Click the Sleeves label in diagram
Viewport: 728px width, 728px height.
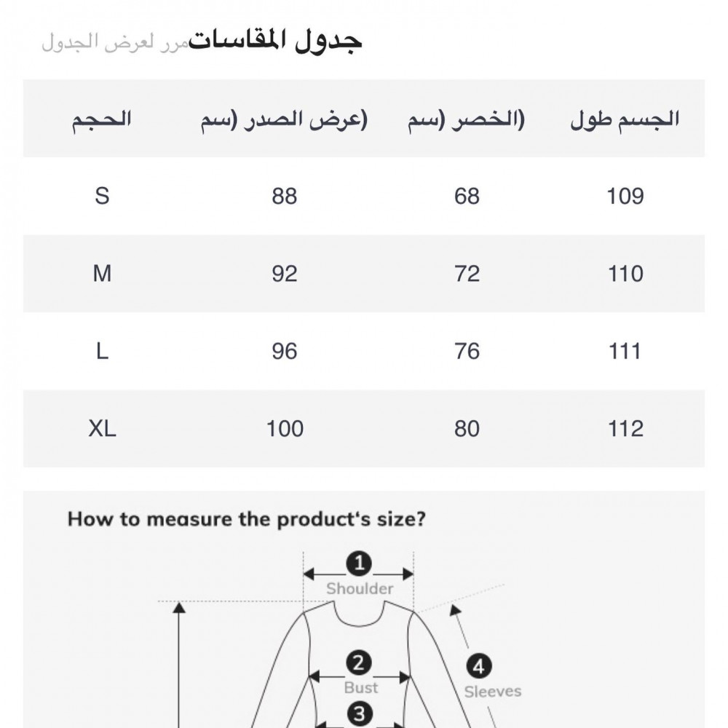[x=493, y=692]
